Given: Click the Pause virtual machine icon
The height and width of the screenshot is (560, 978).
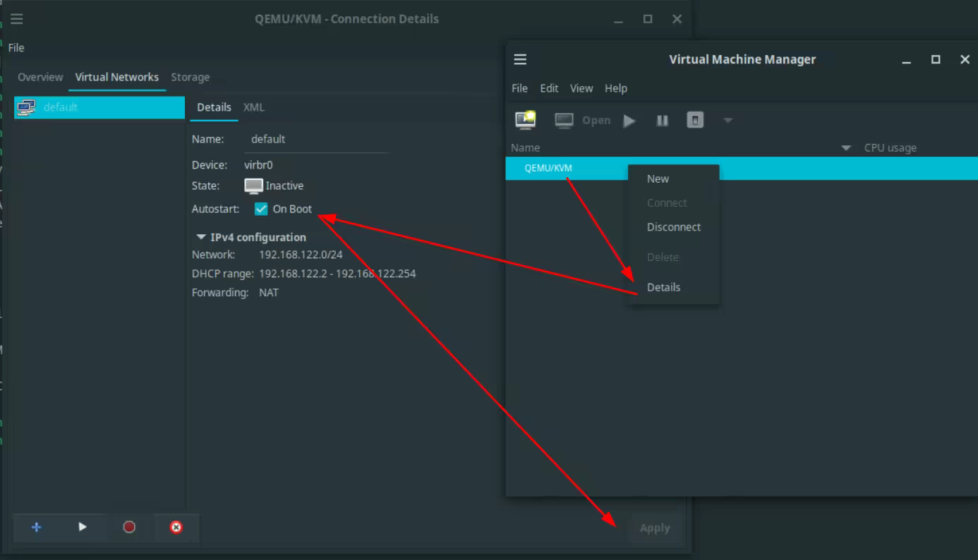Looking at the screenshot, I should (662, 121).
